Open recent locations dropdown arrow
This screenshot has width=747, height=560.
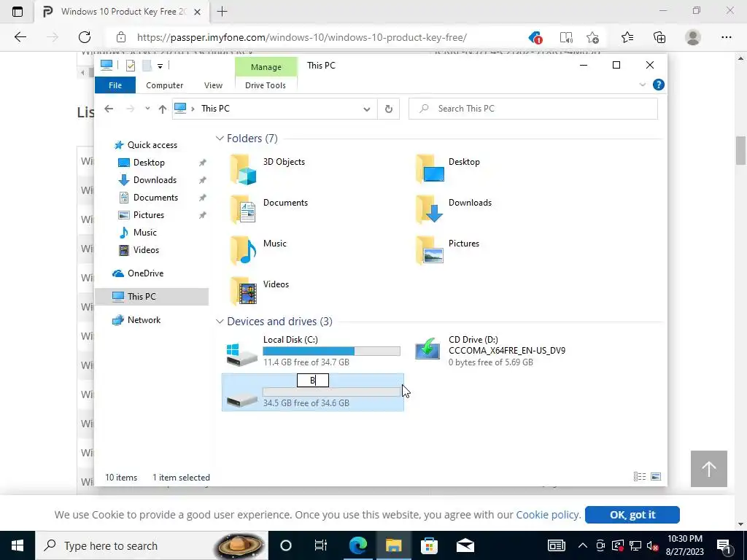tap(147, 109)
